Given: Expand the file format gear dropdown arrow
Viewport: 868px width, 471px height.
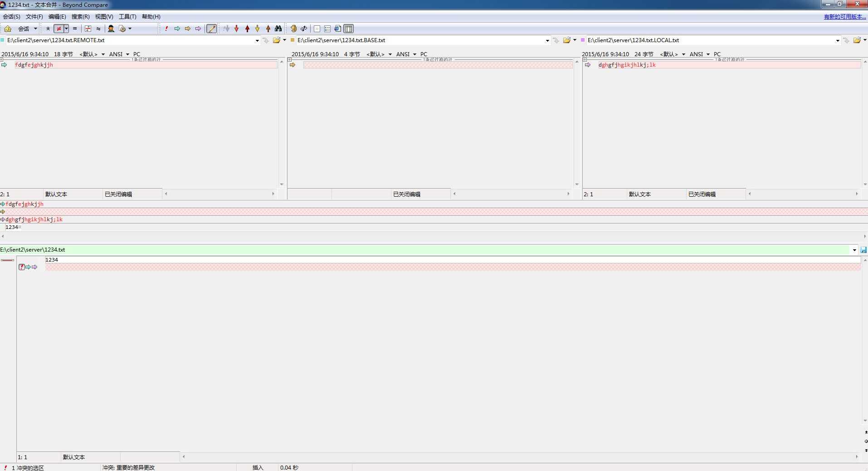Looking at the screenshot, I should [x=130, y=29].
